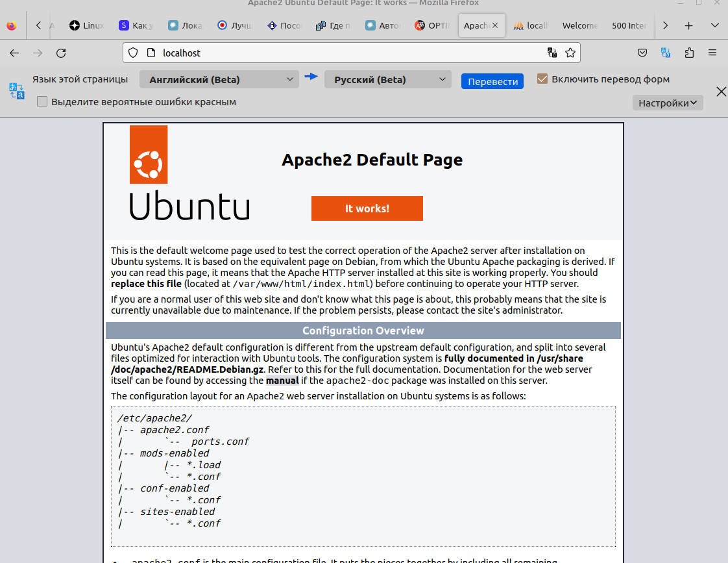Viewport: 728px width, 563px height.
Task: Click the 'mods-enabled' entry in the config tree
Action: tap(175, 453)
